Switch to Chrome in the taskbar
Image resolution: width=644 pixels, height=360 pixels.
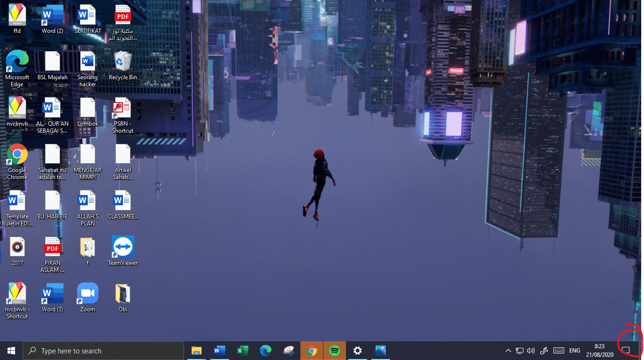(312, 351)
